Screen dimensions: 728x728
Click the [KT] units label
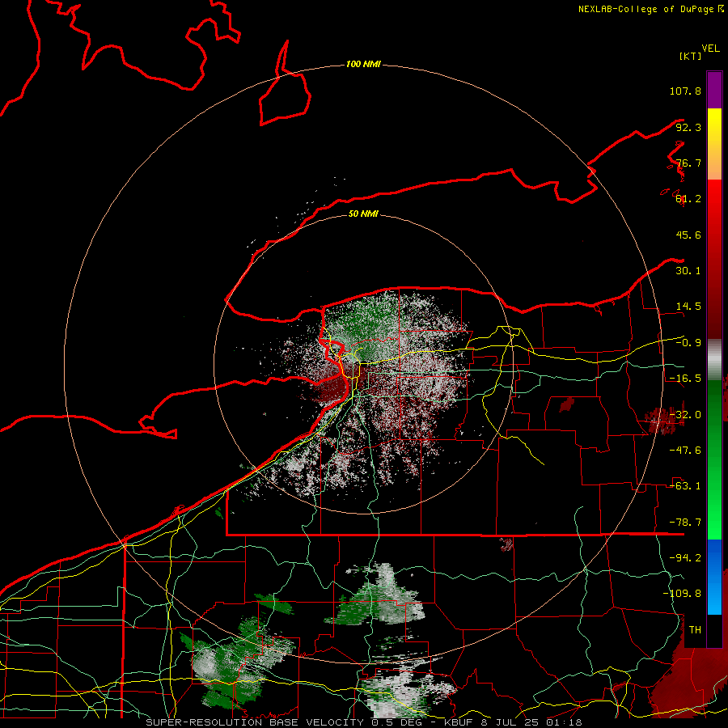pyautogui.click(x=691, y=56)
